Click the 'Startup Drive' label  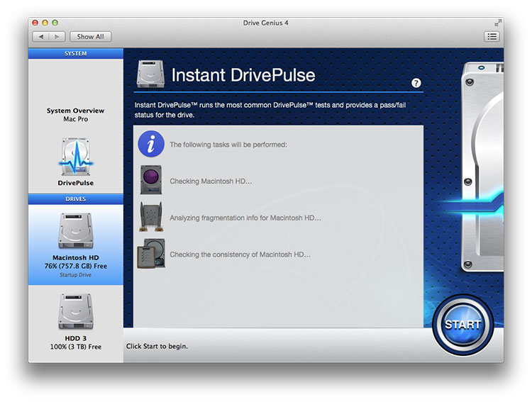tap(76, 275)
